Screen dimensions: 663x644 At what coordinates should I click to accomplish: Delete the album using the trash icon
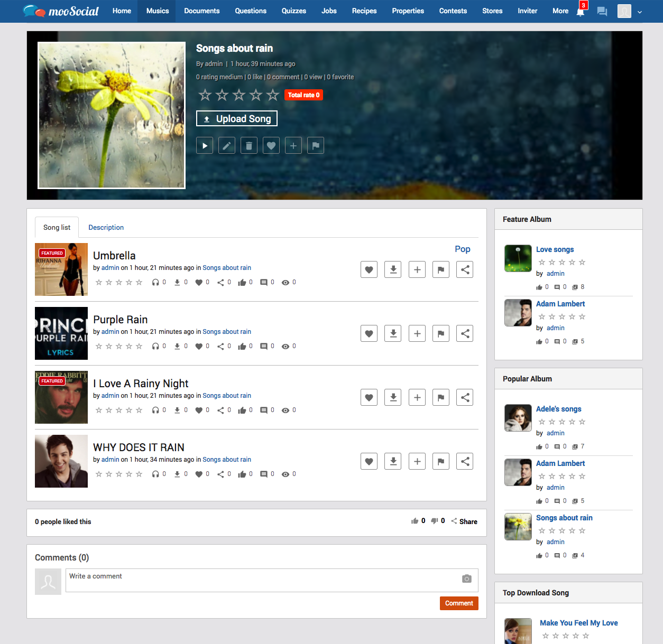tap(249, 145)
